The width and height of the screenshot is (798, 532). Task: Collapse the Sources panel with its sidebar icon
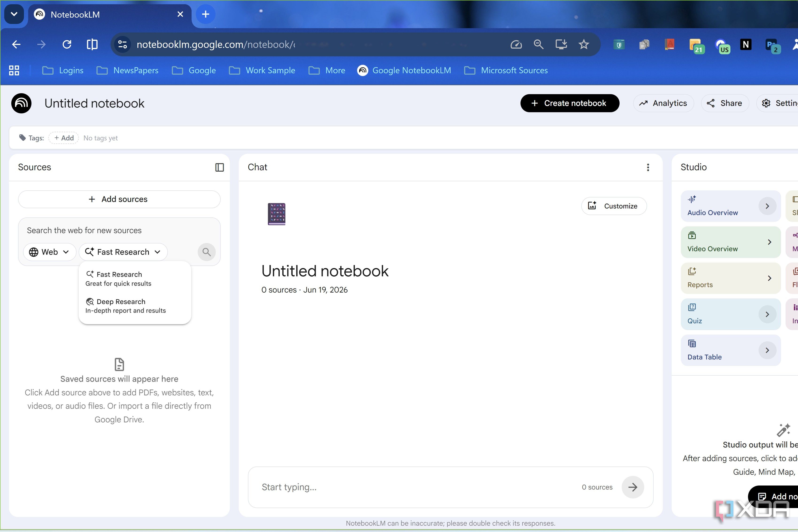pyautogui.click(x=220, y=167)
